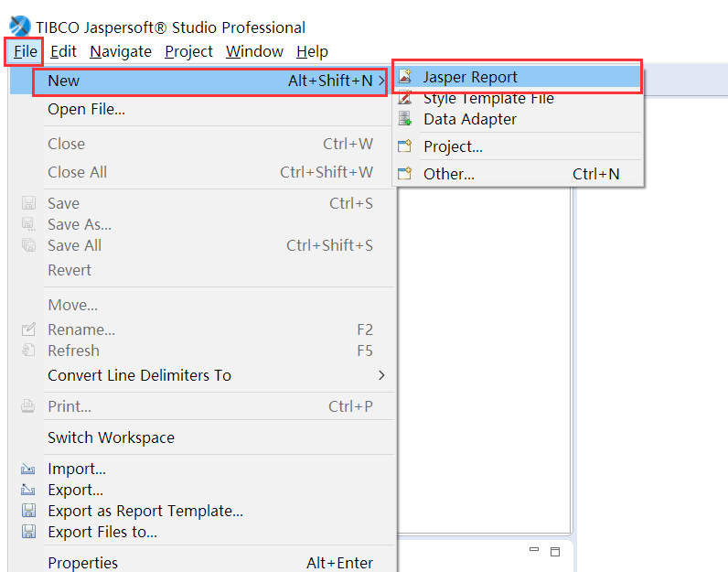Click the Print printer icon
728x572 pixels.
(27, 406)
